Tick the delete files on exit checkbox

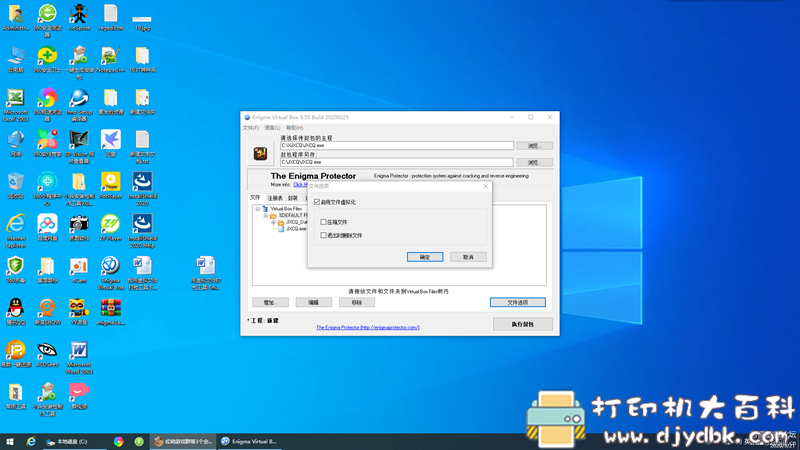coord(323,235)
